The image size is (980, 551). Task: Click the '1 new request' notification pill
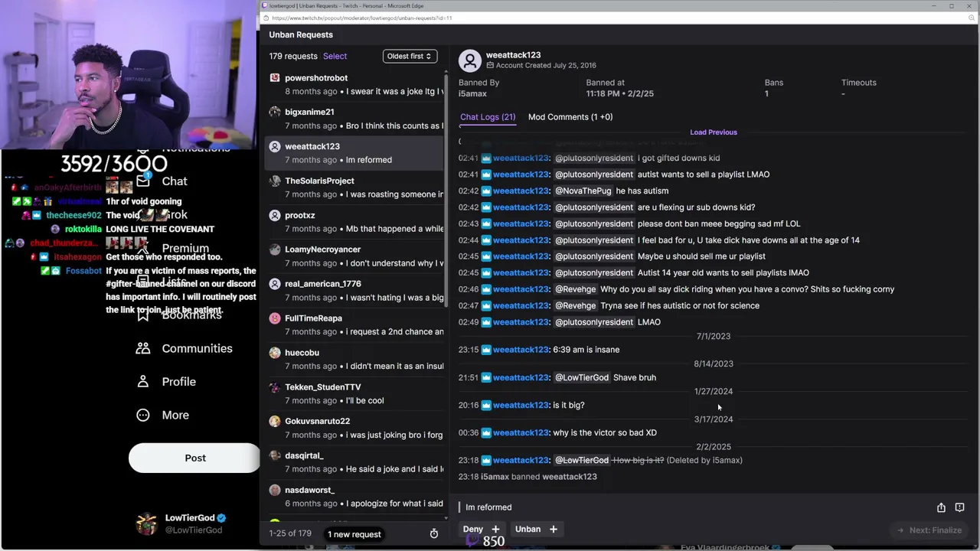tap(354, 534)
